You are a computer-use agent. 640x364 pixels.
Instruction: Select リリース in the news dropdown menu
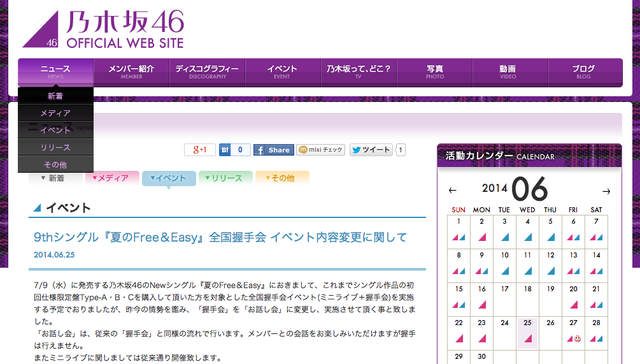click(x=56, y=147)
